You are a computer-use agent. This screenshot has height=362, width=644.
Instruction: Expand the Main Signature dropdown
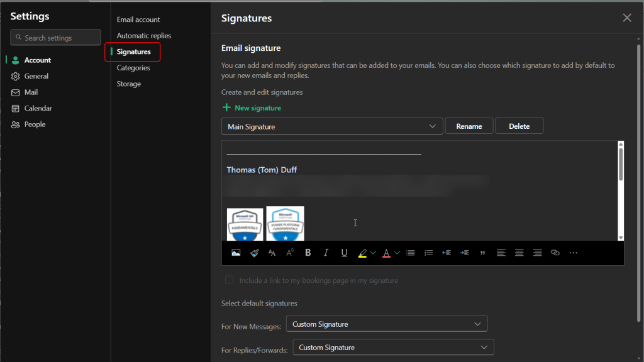[332, 126]
